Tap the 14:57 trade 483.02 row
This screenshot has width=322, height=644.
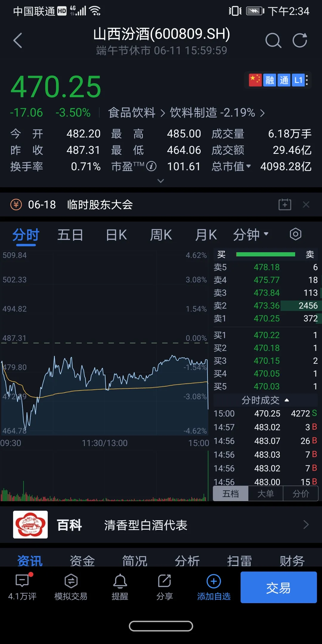[266, 427]
